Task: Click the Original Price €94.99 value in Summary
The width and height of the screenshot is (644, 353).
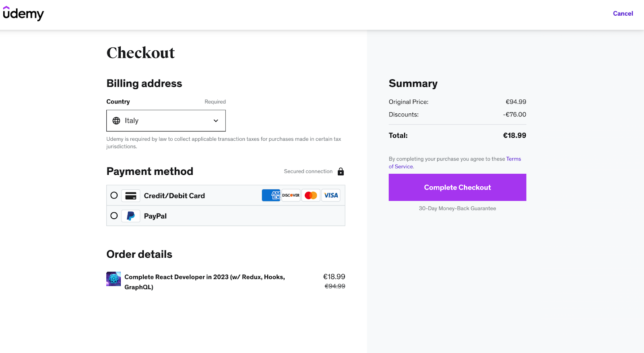Action: point(516,102)
